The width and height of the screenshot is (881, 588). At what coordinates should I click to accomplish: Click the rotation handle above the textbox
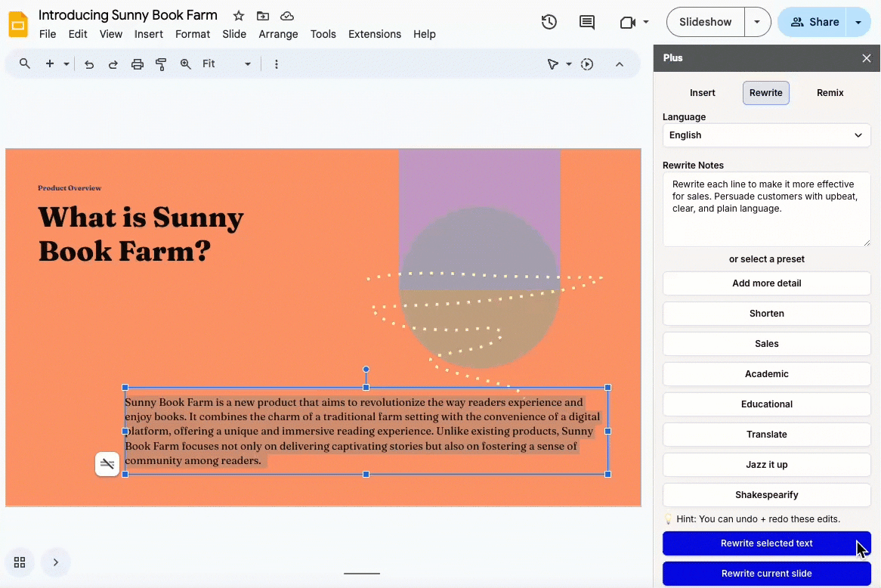[366, 370]
